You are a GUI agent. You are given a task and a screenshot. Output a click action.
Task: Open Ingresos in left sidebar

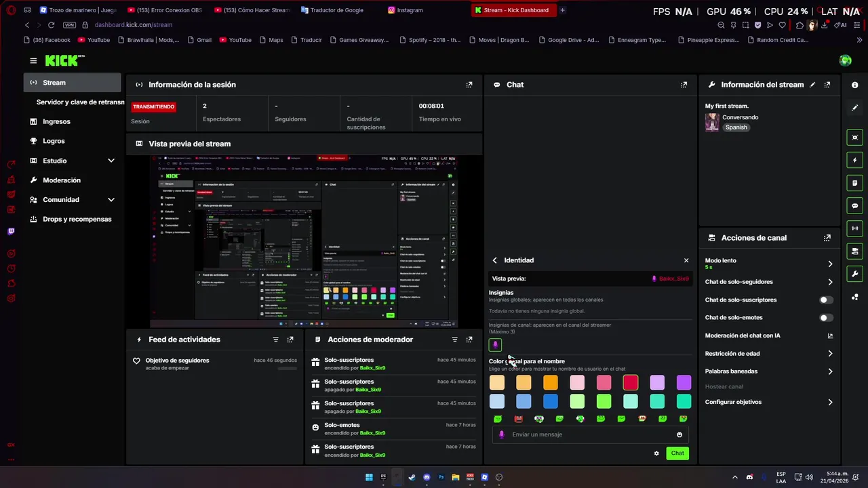72,122
